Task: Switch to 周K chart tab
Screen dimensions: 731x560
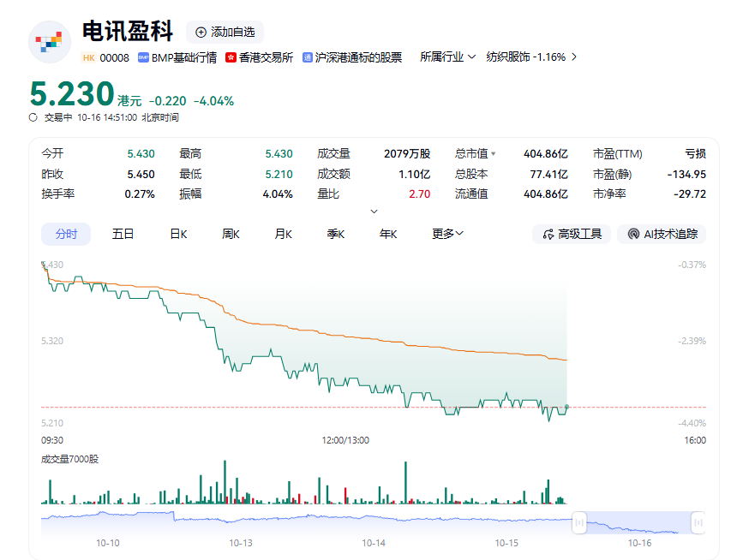Action: coord(231,234)
